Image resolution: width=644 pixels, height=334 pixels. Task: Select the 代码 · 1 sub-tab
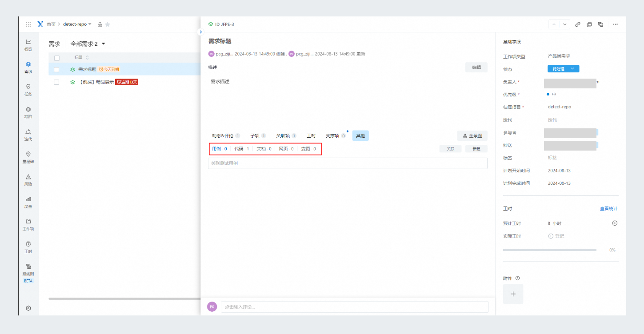pos(242,149)
